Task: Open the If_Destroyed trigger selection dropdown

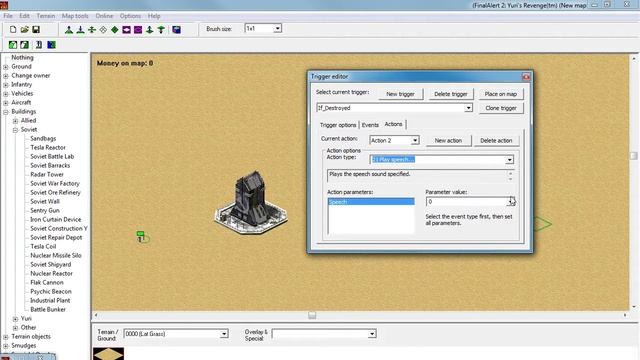Action: click(x=468, y=108)
